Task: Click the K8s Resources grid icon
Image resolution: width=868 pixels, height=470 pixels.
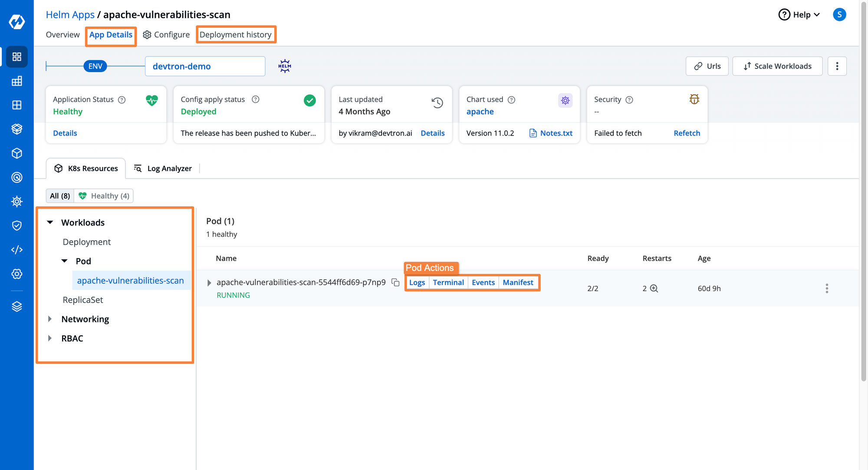Action: pos(59,168)
